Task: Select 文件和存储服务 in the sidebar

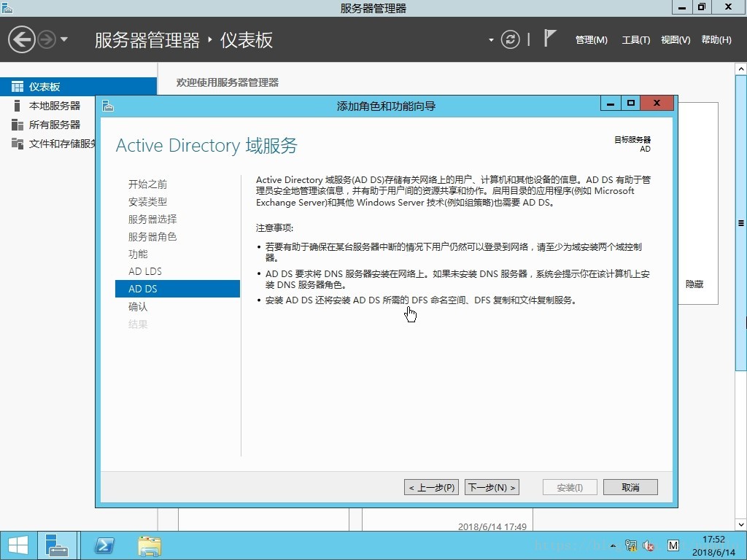Action: pos(62,144)
